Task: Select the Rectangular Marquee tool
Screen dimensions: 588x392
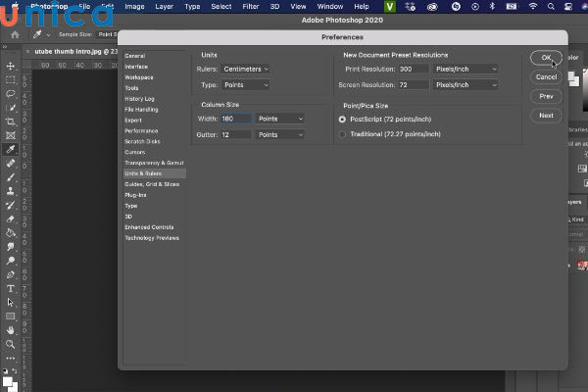Action: [x=11, y=80]
